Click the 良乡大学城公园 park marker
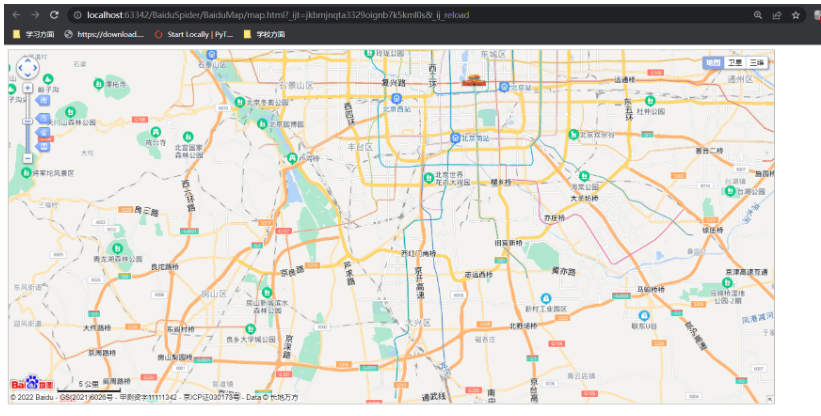Screen dimensions: 821x416 tap(250, 329)
